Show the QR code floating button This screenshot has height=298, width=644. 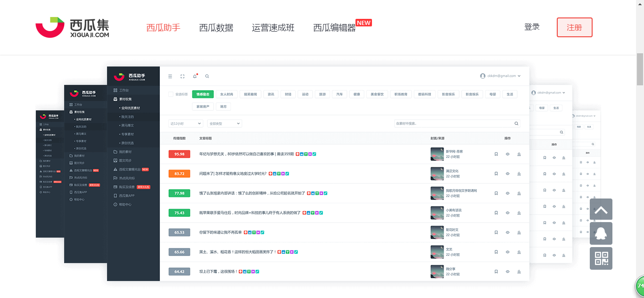(601, 258)
